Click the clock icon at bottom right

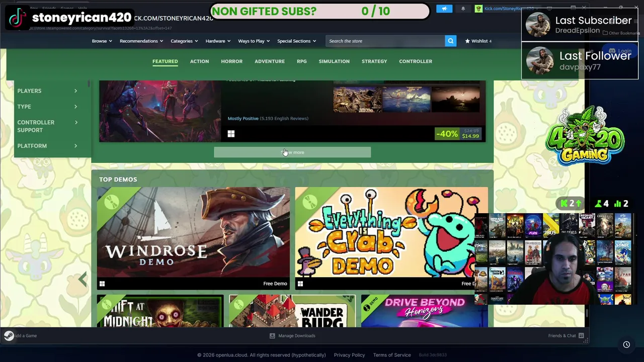coord(626,345)
